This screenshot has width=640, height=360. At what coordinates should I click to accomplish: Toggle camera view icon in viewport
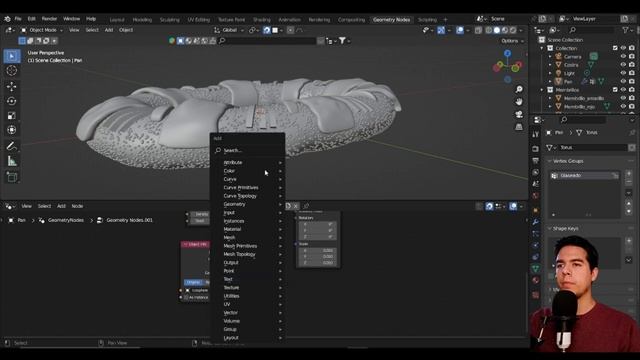[519, 114]
